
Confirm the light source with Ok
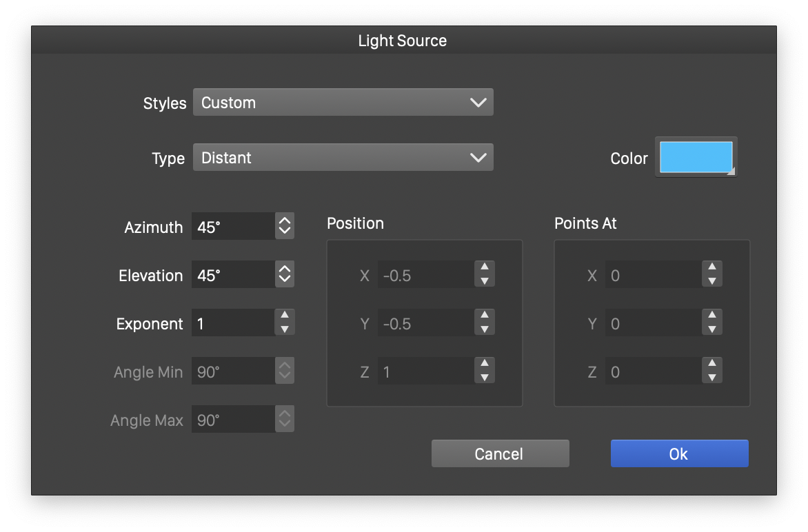[x=679, y=453]
